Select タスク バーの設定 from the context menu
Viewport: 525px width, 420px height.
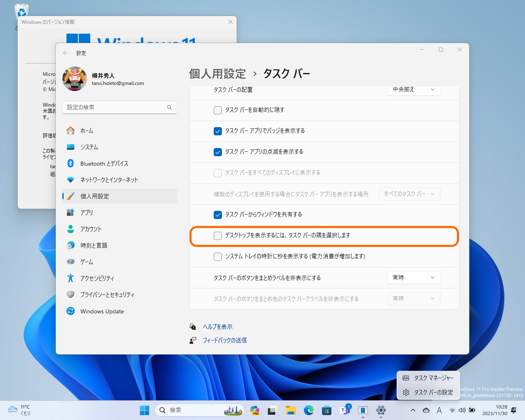tap(428, 392)
